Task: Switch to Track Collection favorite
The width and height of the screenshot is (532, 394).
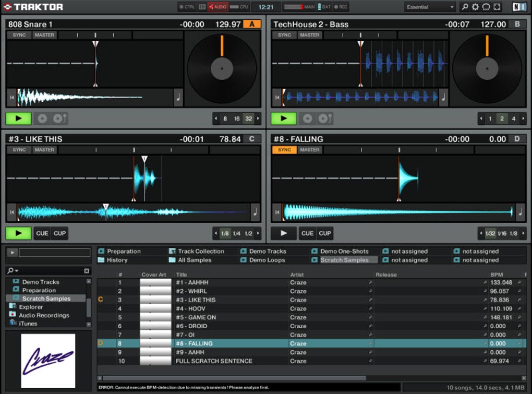Action: (x=201, y=251)
